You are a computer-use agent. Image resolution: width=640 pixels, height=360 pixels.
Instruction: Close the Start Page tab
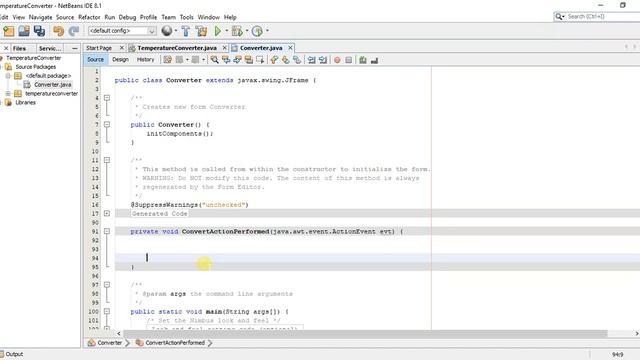pyautogui.click(x=121, y=48)
